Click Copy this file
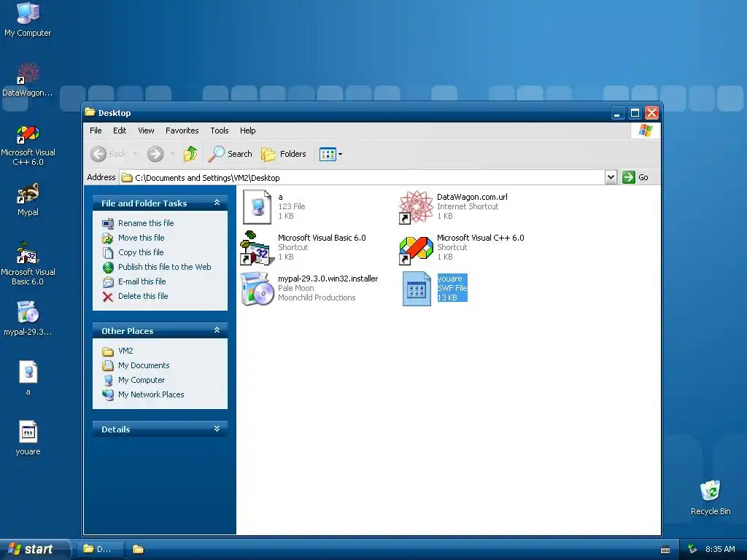 coord(141,252)
